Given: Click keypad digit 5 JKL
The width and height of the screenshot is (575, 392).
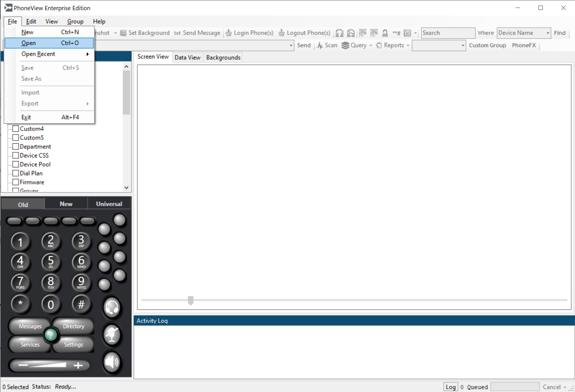Looking at the screenshot, I should (51, 262).
